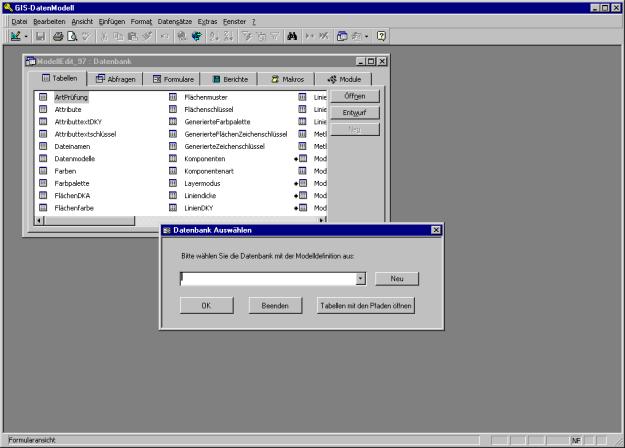Image resolution: width=625 pixels, height=448 pixels.
Task: Click the Save disk icon
Action: click(x=41, y=36)
